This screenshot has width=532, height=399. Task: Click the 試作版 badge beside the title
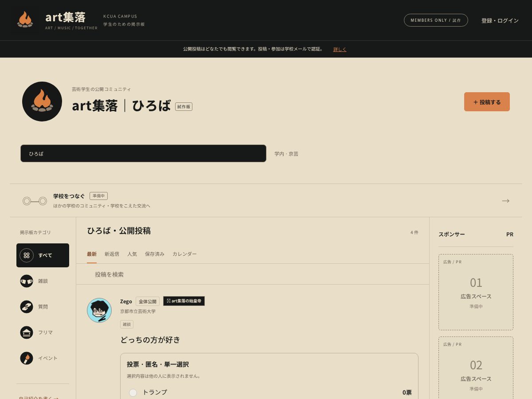pos(184,107)
